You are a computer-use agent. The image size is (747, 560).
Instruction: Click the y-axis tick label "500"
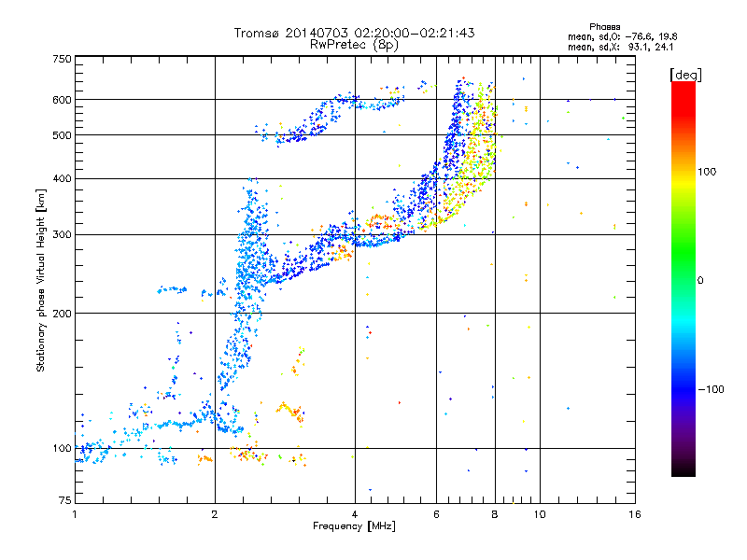63,135
